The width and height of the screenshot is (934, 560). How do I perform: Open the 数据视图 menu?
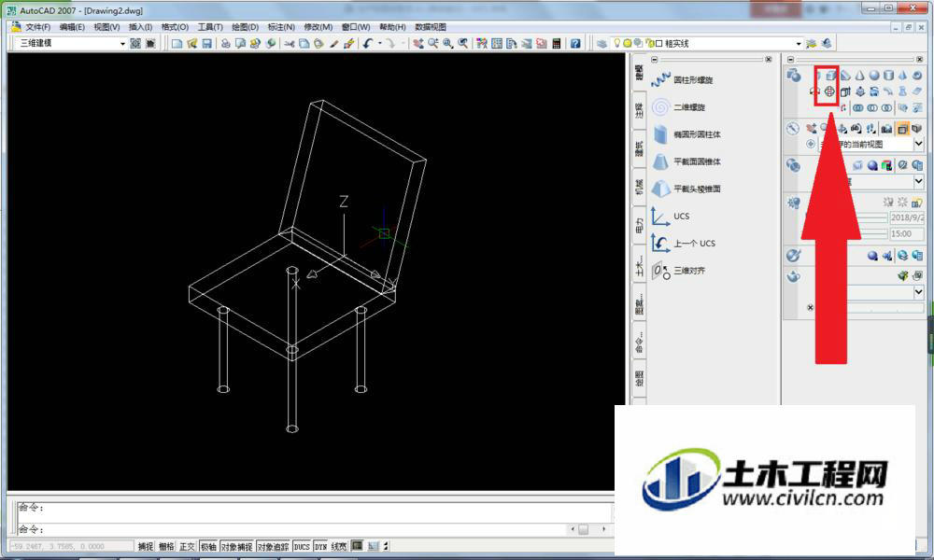coord(431,27)
